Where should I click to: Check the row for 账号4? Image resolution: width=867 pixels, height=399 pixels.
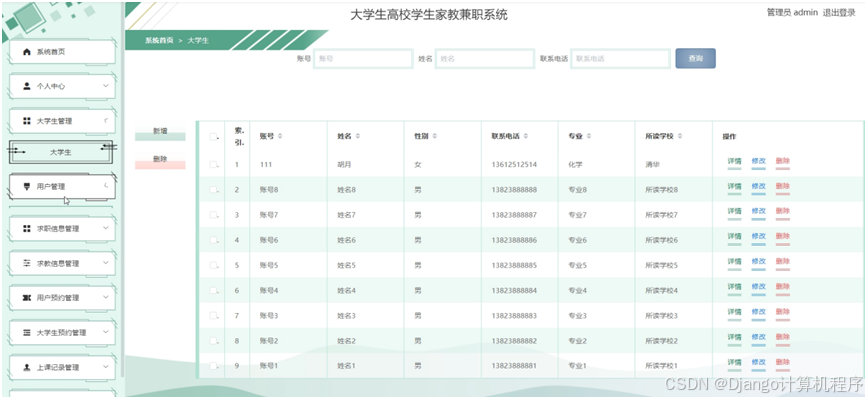click(213, 290)
